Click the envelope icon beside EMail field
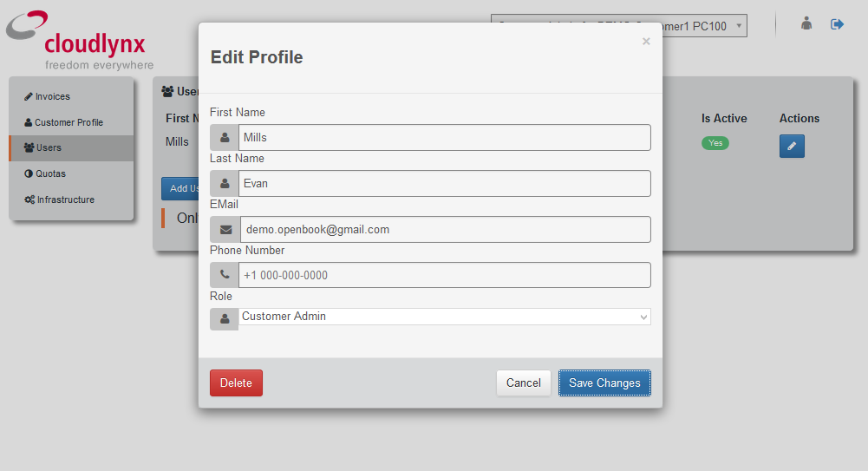 [225, 229]
